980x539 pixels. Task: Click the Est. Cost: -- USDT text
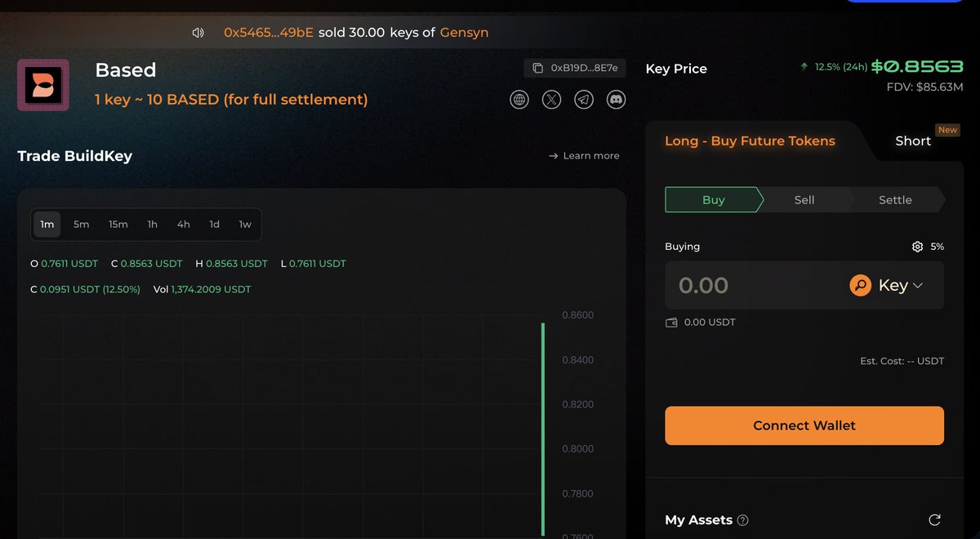coord(902,361)
